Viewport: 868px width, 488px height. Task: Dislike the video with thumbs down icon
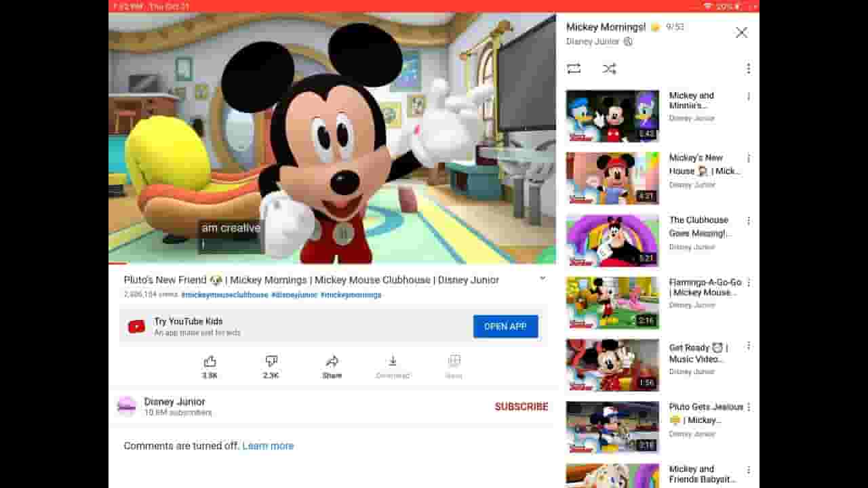click(x=271, y=361)
